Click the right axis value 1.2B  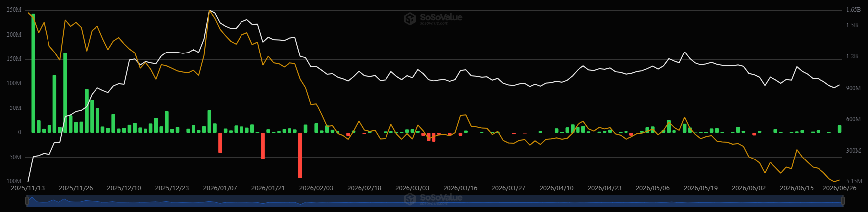point(852,56)
